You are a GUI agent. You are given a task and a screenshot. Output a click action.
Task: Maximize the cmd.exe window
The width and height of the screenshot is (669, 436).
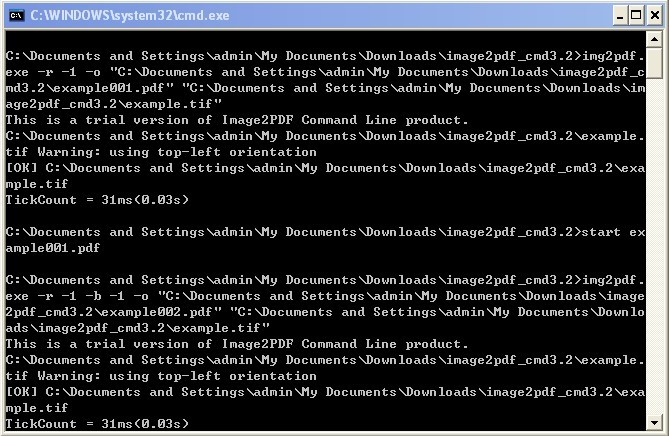[636, 16]
